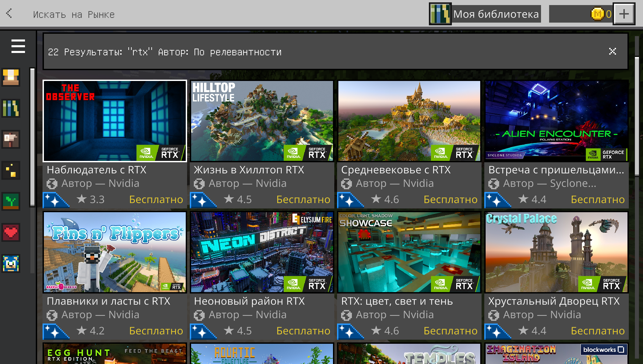
Task: Open 'Crystal Palace' thumbnail
Action: click(x=557, y=252)
